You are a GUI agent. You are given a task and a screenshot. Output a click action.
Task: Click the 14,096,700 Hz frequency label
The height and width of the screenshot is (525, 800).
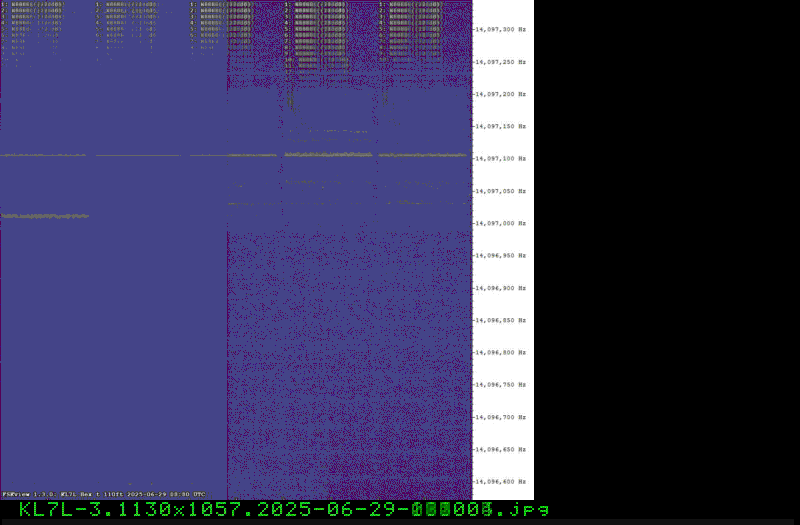pyautogui.click(x=501, y=417)
